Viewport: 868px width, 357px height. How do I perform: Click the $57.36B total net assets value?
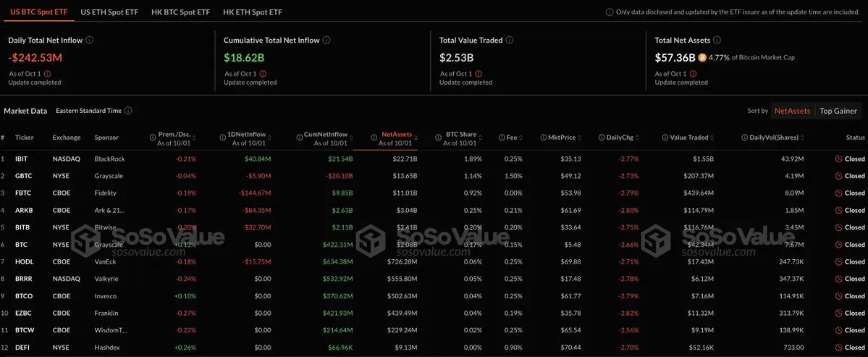tap(675, 57)
